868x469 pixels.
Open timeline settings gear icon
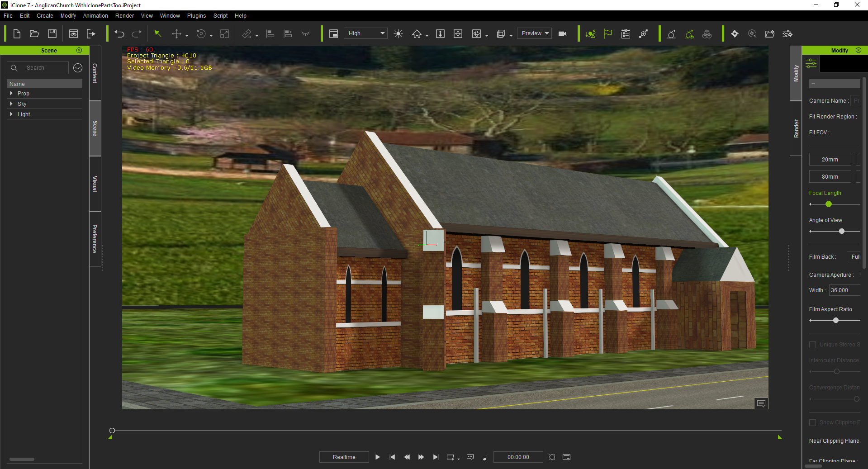click(x=552, y=457)
